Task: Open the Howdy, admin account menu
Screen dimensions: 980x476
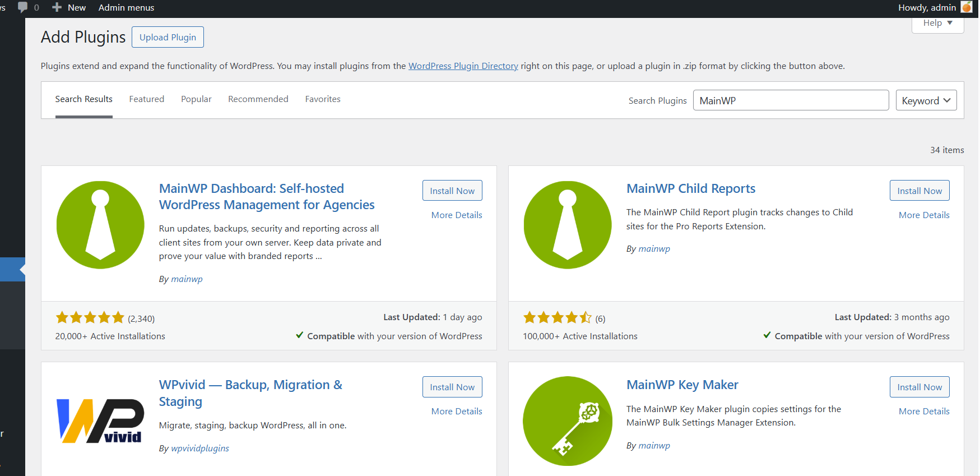Action: pos(927,7)
